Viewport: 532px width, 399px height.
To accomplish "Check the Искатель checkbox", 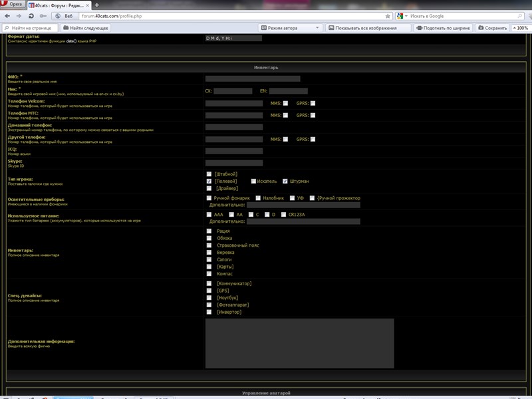I will tap(253, 181).
